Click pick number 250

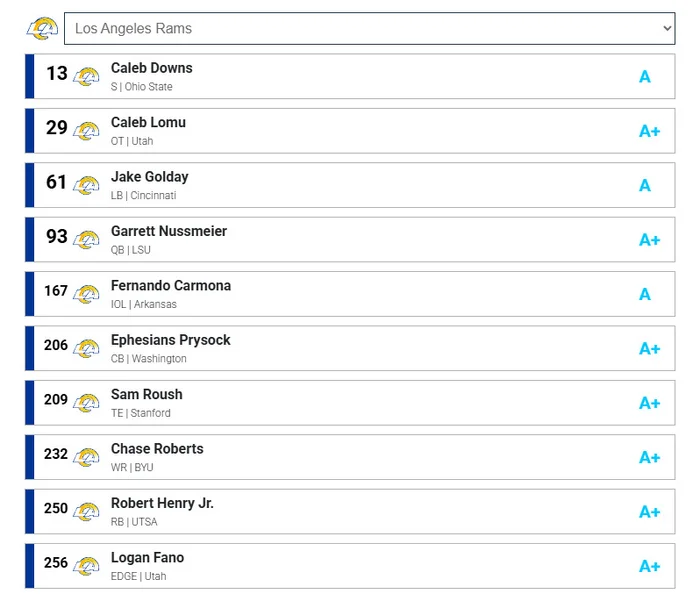click(56, 508)
